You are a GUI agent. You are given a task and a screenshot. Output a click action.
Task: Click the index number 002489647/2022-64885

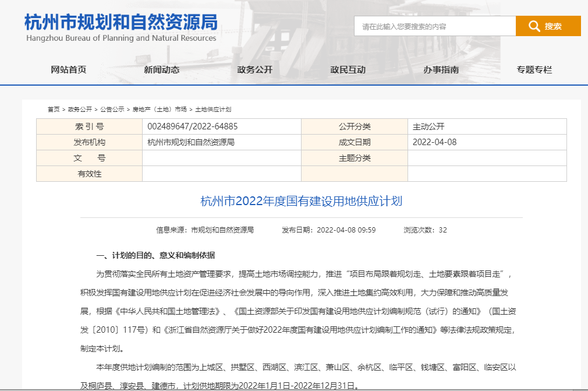(x=192, y=126)
